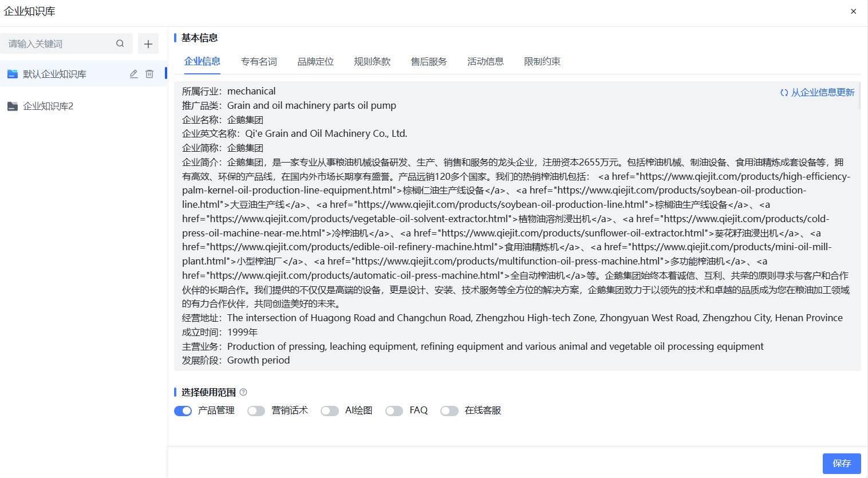
Task: Click the refresh icon for 从企业信息更新
Action: (x=784, y=93)
